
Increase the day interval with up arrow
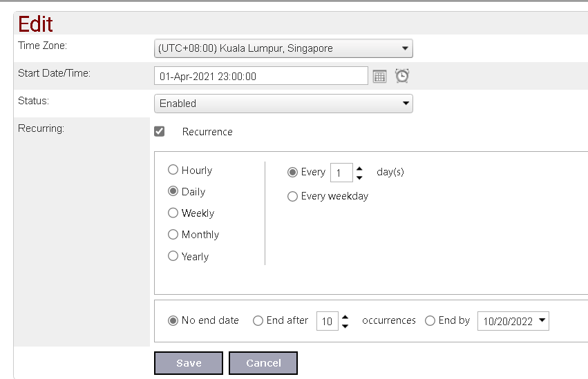tap(359, 168)
